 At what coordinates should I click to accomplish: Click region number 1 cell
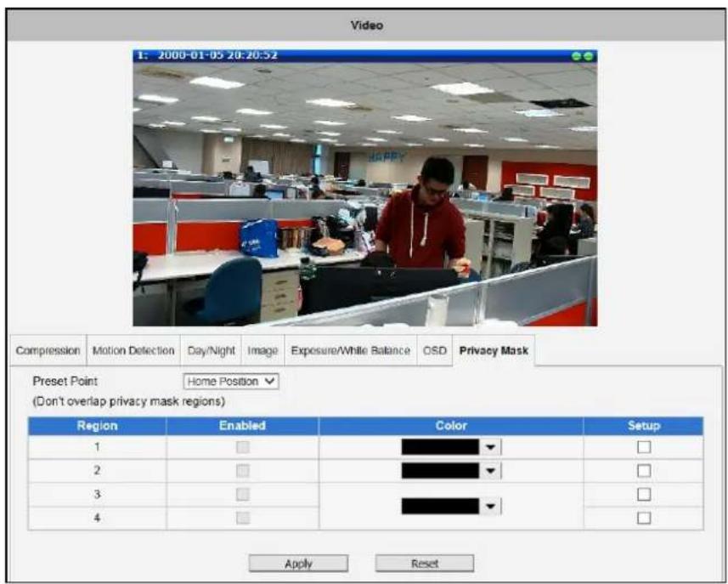pyautogui.click(x=97, y=447)
